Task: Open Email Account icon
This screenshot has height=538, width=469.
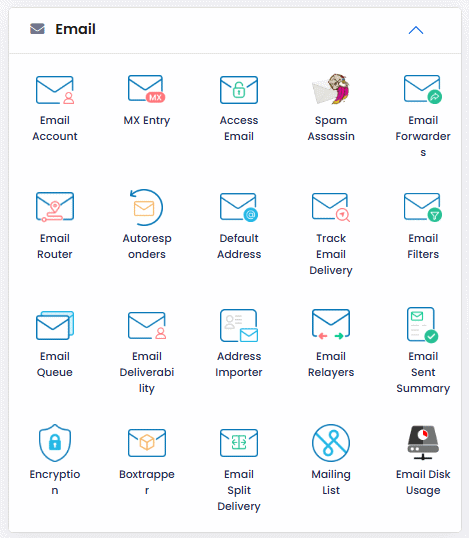Action: click(x=55, y=90)
